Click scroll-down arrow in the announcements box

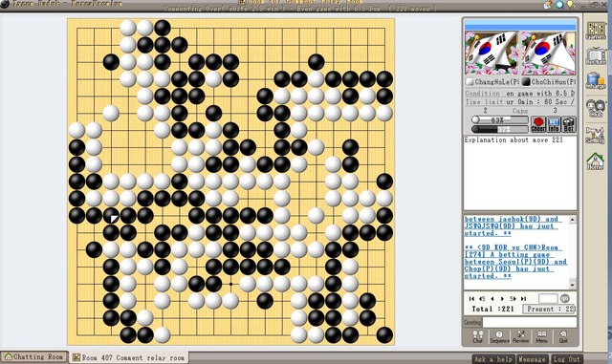(x=572, y=286)
